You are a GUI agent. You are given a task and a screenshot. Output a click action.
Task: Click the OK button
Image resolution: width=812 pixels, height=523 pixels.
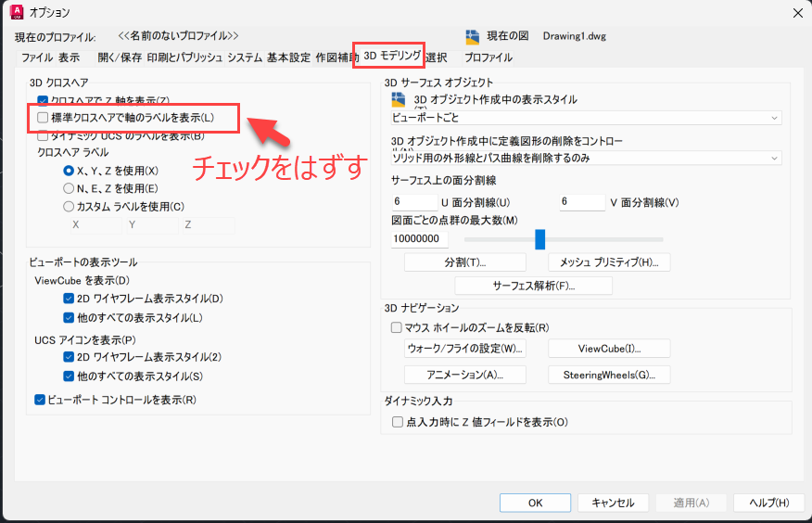pos(536,503)
